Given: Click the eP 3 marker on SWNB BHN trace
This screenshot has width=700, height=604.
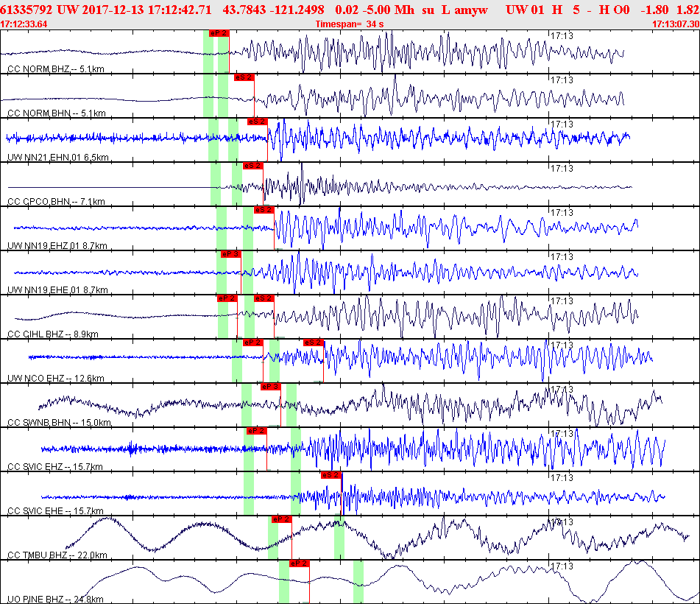Looking at the screenshot, I should click(271, 387).
